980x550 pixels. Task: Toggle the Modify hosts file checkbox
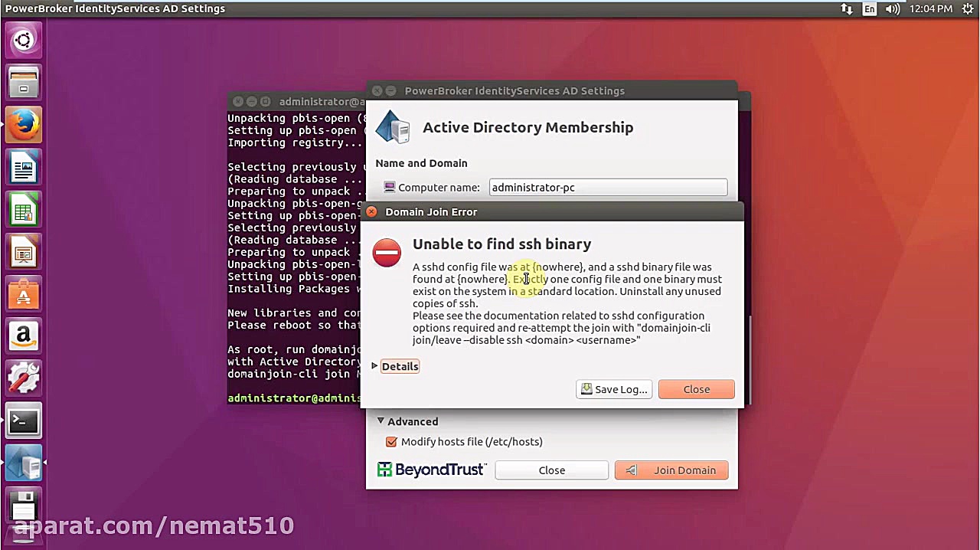[x=391, y=441]
